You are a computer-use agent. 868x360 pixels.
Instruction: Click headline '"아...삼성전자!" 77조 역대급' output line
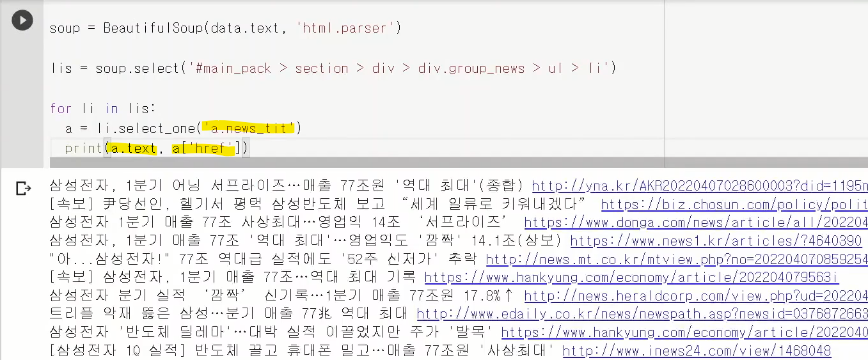(x=264, y=259)
